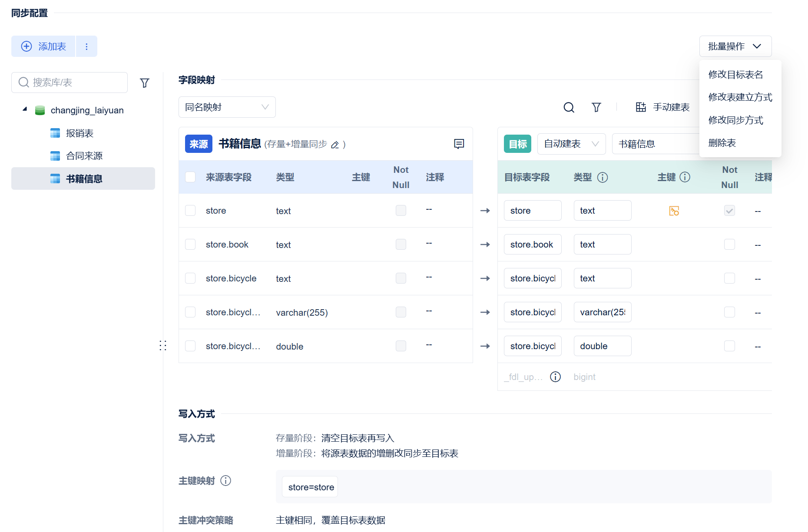
Task: Check the source row checkbox for store.book
Action: point(190,245)
